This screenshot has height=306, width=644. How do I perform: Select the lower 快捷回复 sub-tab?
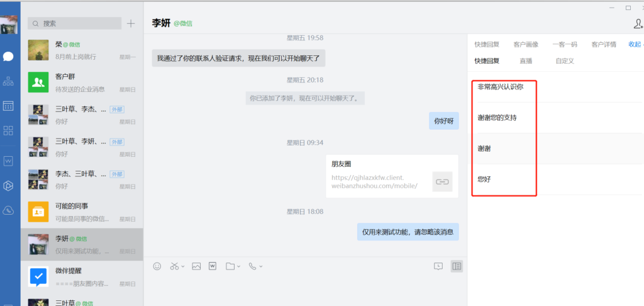click(487, 61)
